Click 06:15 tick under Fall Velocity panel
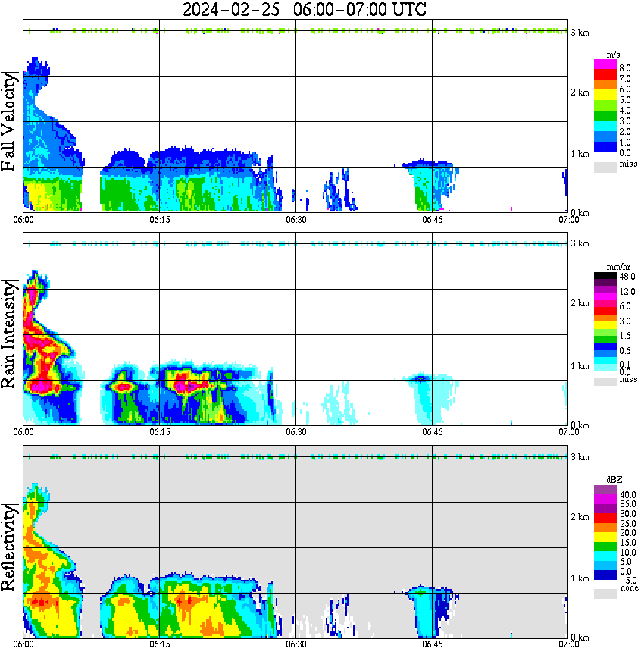This screenshot has width=644, height=658. pyautogui.click(x=160, y=220)
